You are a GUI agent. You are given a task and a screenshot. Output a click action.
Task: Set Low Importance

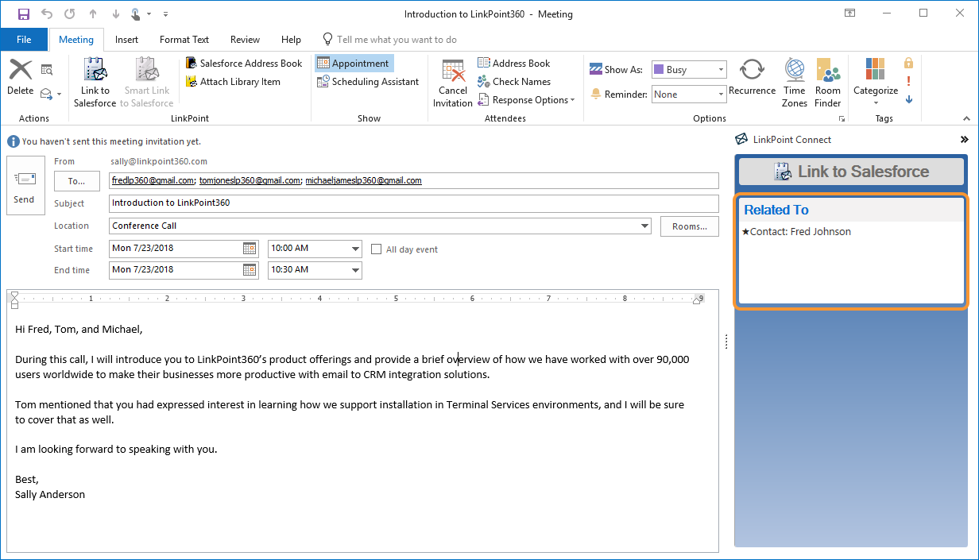pos(909,99)
